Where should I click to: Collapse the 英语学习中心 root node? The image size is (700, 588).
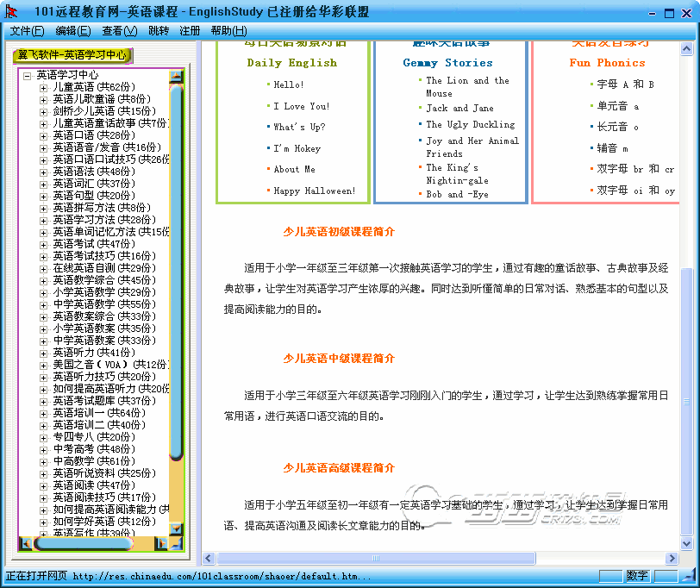pos(28,75)
